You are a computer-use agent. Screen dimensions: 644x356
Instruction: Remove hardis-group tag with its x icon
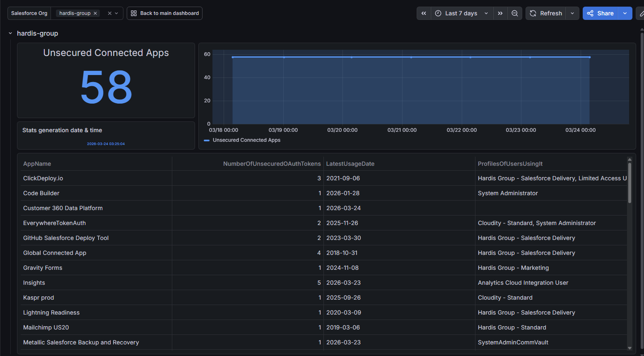(95, 13)
